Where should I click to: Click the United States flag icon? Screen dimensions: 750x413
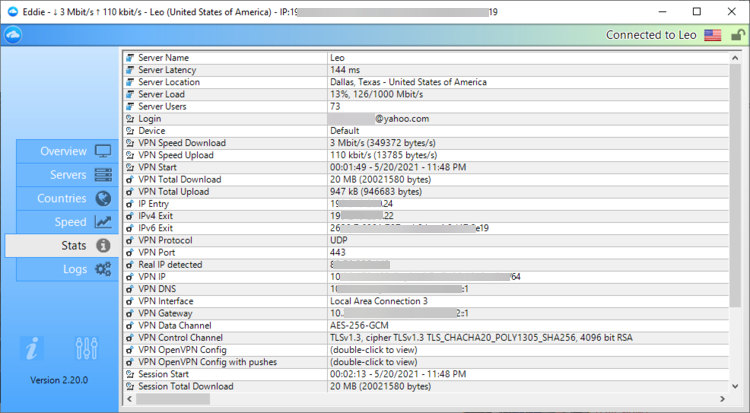[713, 35]
